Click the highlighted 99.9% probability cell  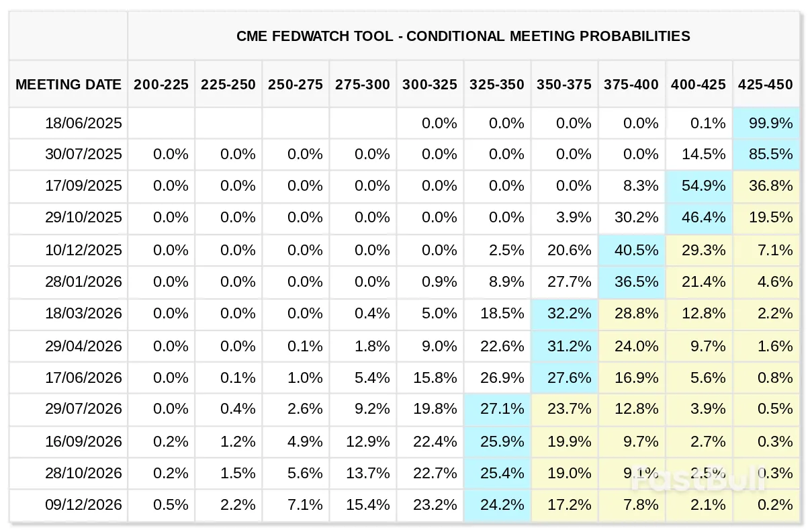coord(766,123)
